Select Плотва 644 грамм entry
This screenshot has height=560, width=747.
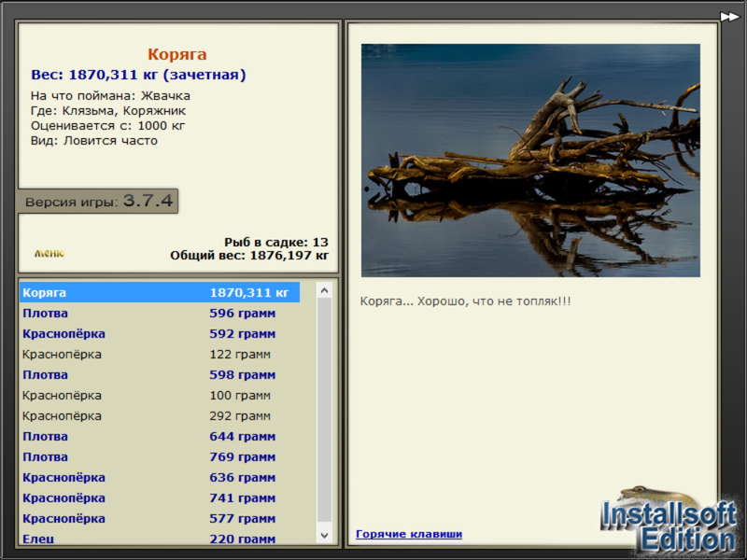pyautogui.click(x=160, y=436)
